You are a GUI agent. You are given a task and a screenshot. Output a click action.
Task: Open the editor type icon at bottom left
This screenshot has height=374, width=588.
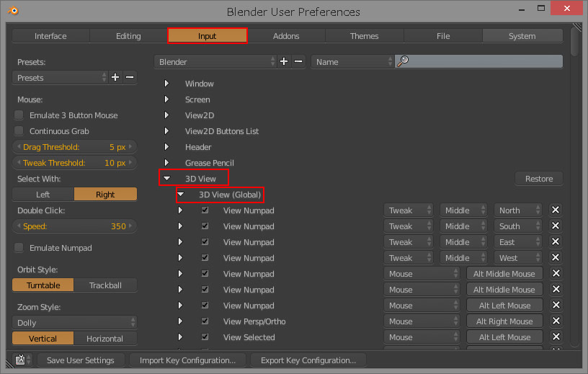tap(22, 360)
